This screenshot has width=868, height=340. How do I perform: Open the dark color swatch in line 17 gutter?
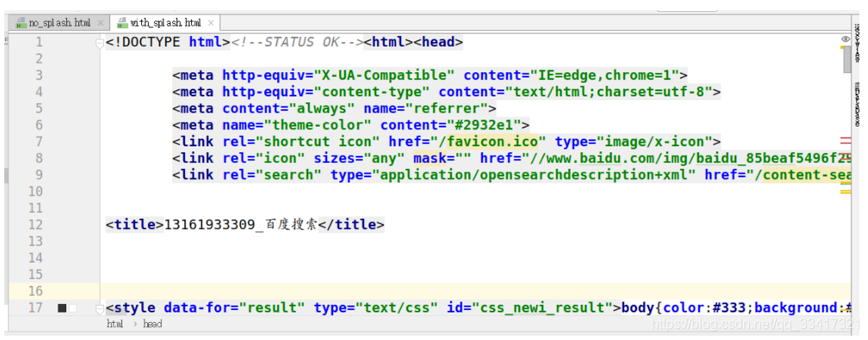62,308
